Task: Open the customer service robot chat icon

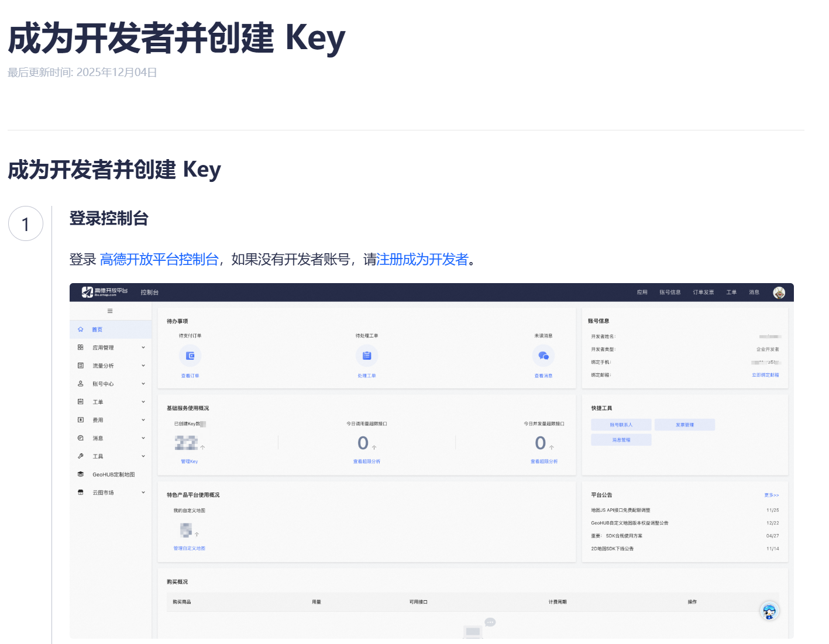Action: click(769, 611)
